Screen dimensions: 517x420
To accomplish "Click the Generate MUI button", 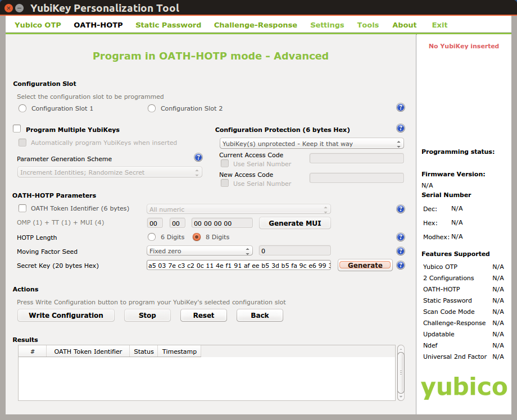I will click(295, 223).
